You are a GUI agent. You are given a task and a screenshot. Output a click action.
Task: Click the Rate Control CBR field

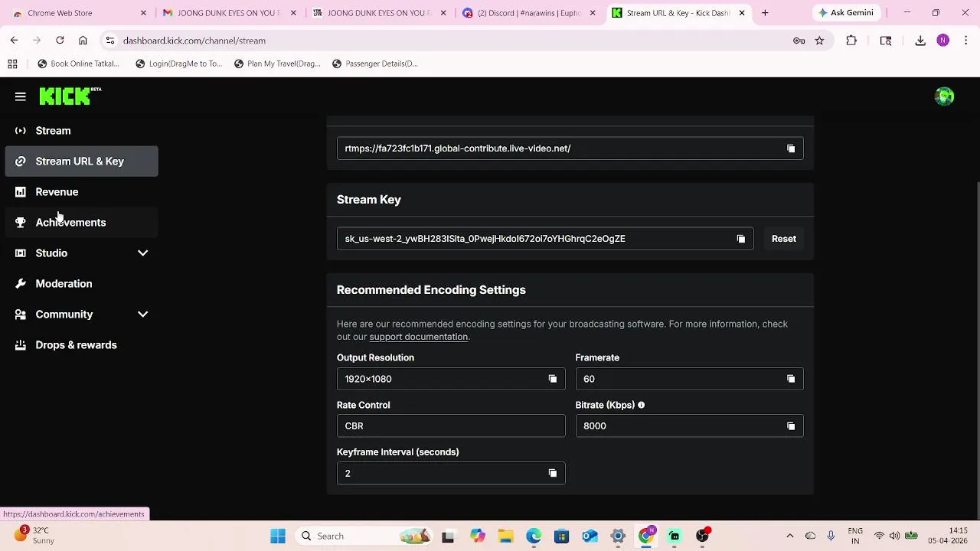point(451,426)
